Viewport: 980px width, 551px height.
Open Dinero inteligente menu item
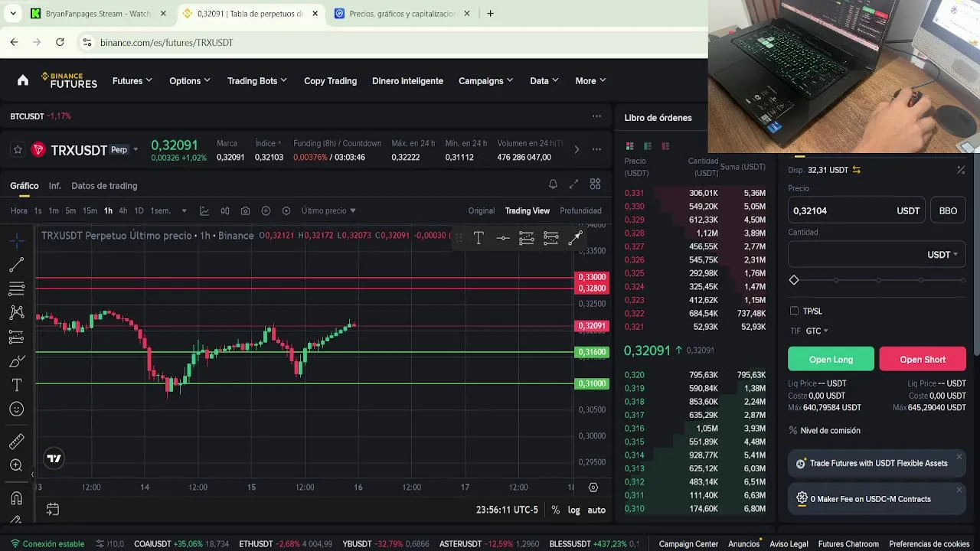[x=407, y=80]
